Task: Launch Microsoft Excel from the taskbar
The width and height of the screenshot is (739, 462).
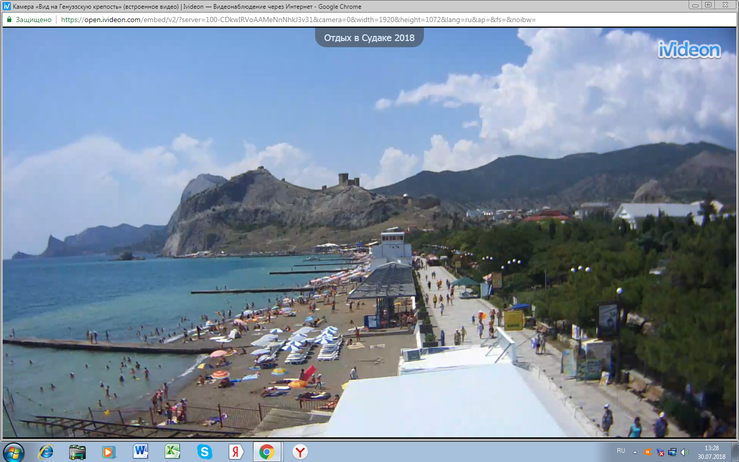Action: 172,451
